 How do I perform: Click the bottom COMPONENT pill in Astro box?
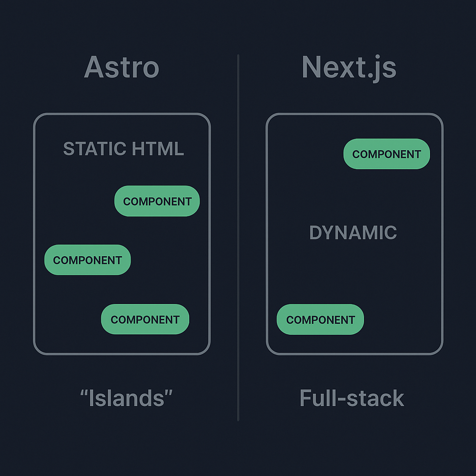click(145, 319)
